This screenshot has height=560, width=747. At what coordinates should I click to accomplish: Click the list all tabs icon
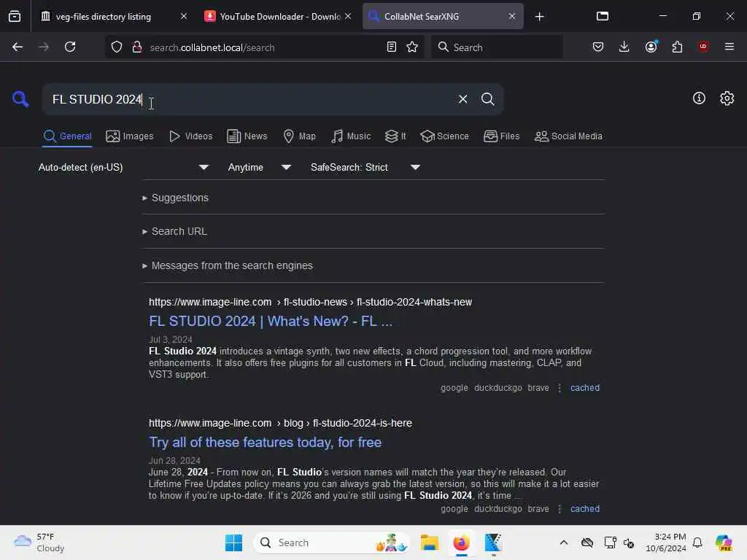[603, 17]
